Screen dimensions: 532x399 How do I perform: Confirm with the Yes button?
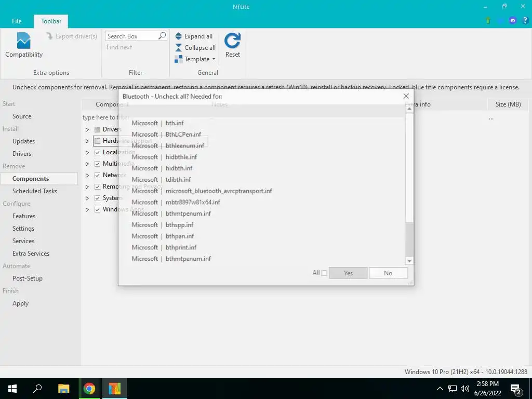[x=348, y=273]
